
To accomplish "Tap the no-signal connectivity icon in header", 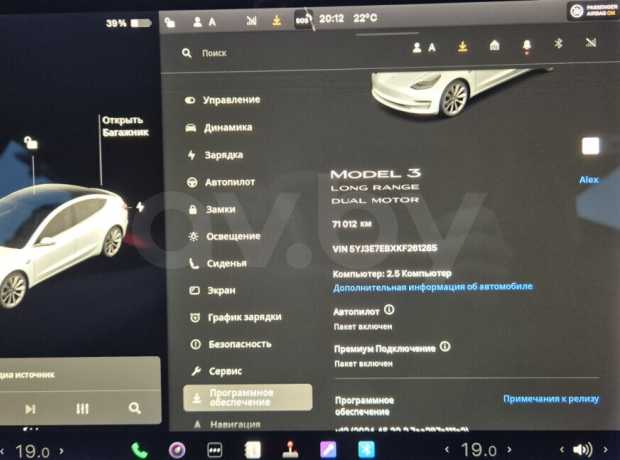I will tap(591, 42).
